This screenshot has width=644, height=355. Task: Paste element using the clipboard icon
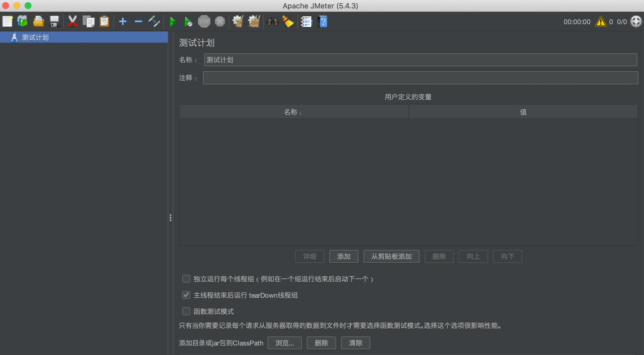[x=104, y=22]
